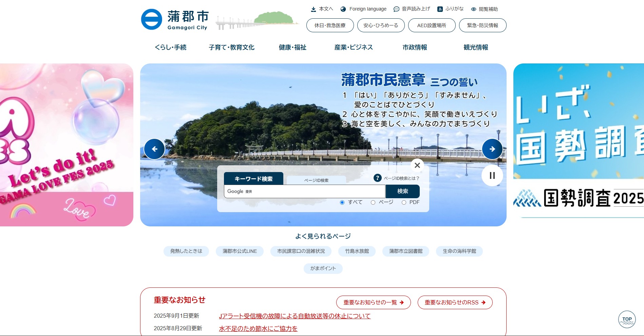Screen dimensions: 644x336
Task: Open 竹島水族館 page
Action: (x=357, y=251)
